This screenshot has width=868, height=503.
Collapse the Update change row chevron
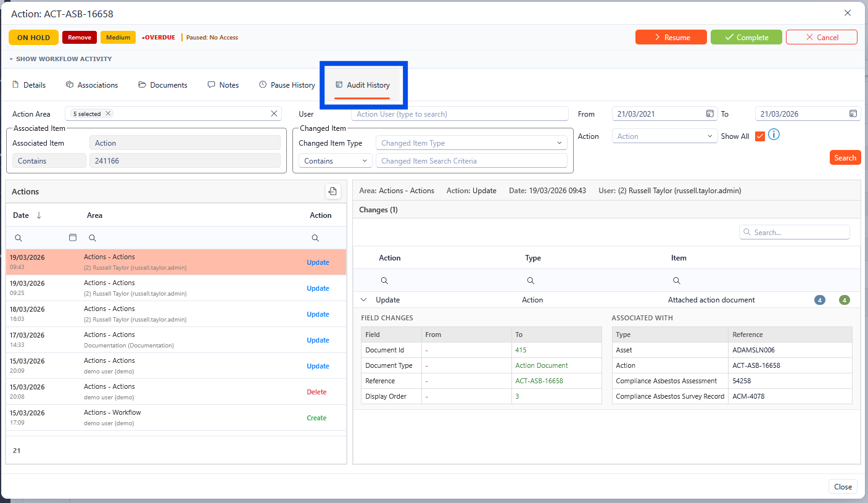[x=363, y=300]
